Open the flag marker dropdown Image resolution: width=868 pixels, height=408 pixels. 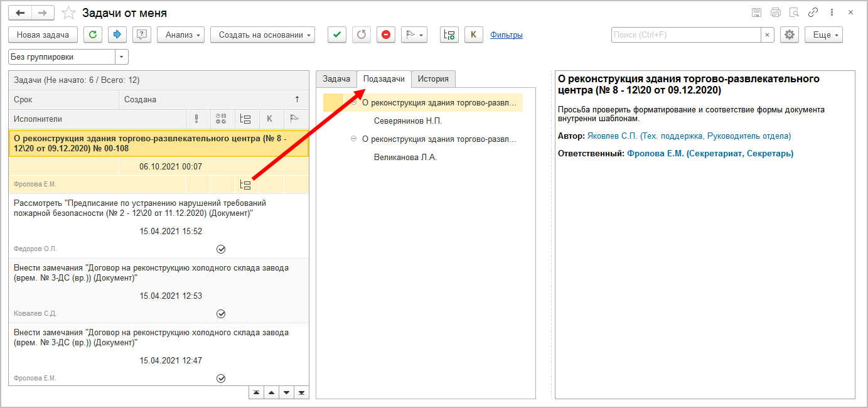click(x=414, y=35)
